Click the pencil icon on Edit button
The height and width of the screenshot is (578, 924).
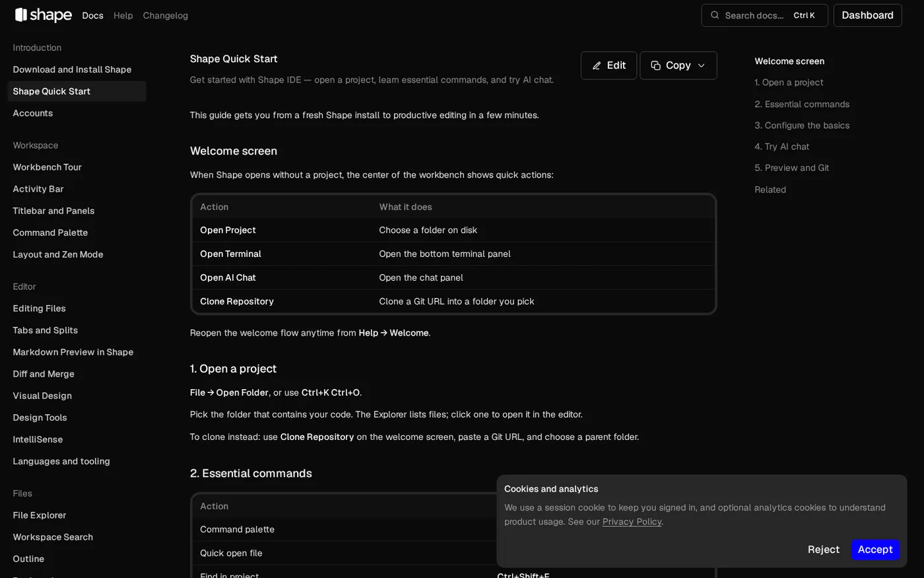597,65
